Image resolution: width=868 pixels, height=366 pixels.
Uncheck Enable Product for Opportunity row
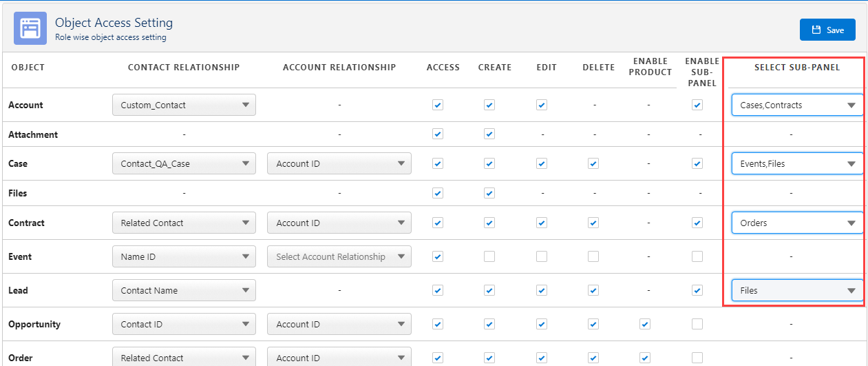coord(645,325)
